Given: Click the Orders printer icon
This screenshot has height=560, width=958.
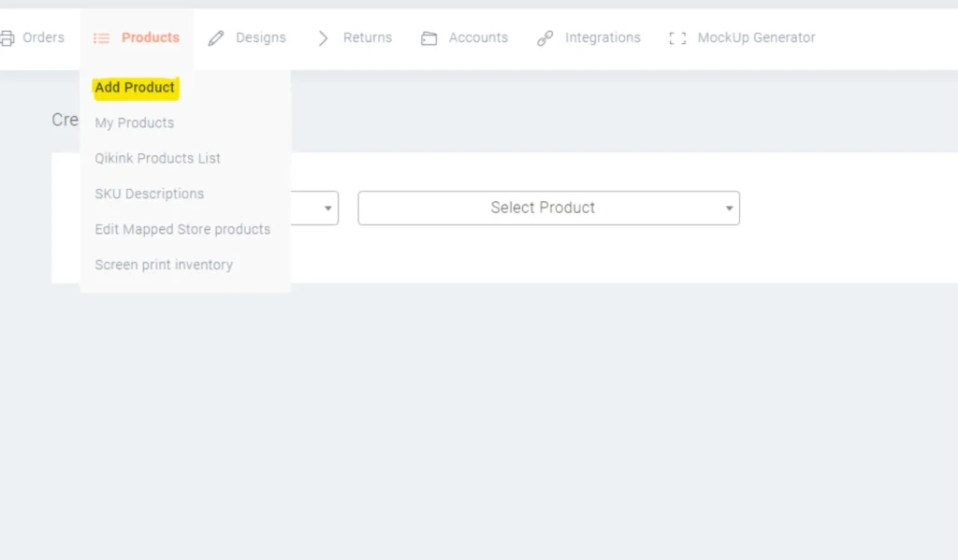Looking at the screenshot, I should click(9, 37).
